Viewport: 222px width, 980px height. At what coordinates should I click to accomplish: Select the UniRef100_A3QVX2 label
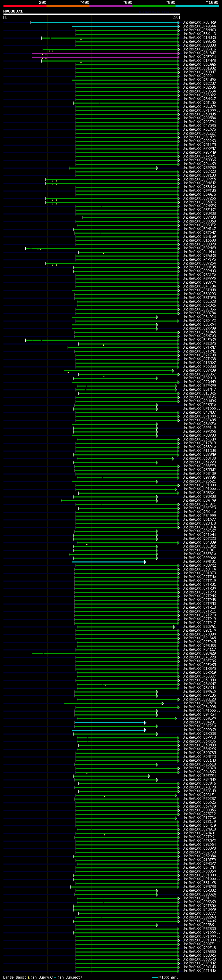pyautogui.click(x=199, y=565)
